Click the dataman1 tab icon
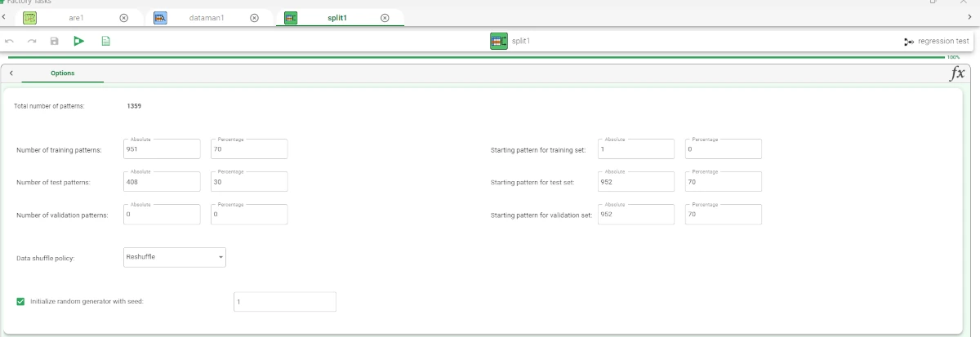 161,17
